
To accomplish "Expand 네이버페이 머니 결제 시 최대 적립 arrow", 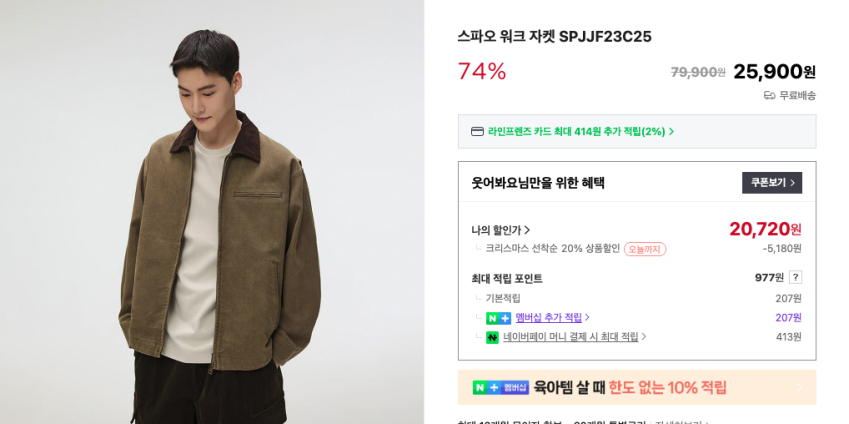I will point(643,337).
